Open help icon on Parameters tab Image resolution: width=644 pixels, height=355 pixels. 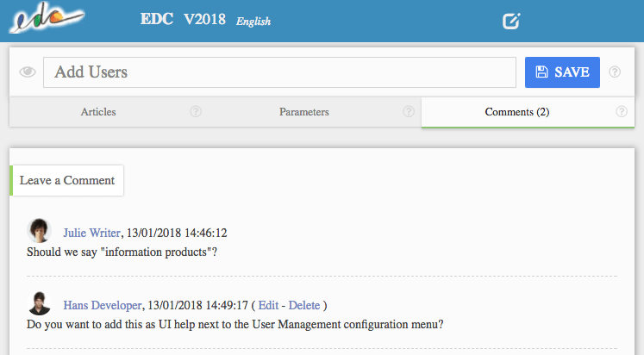tap(409, 111)
